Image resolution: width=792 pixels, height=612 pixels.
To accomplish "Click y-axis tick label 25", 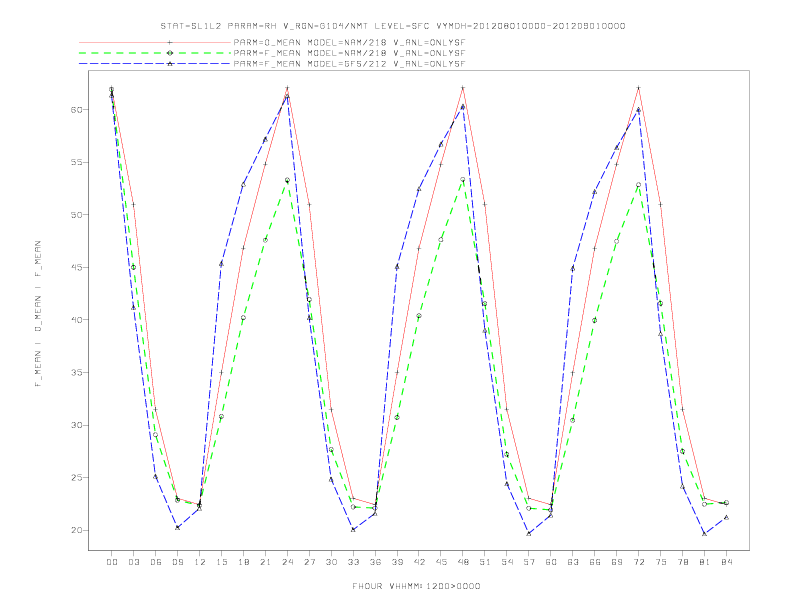I will point(77,478).
